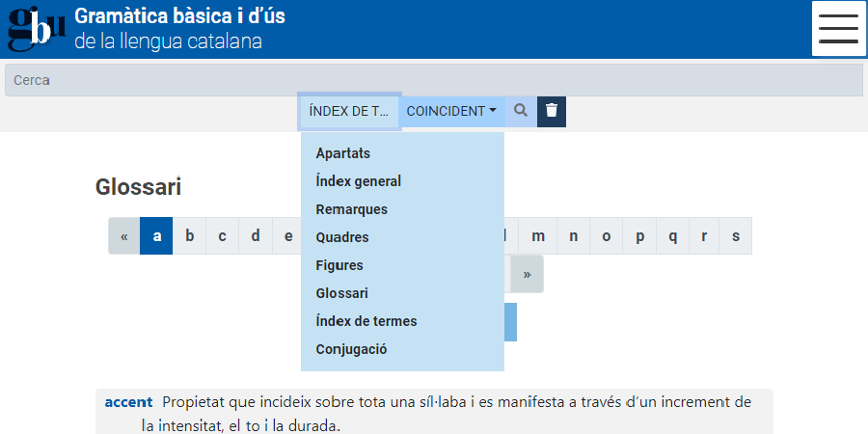
Task: Select Figures menu option
Action: pos(339,265)
